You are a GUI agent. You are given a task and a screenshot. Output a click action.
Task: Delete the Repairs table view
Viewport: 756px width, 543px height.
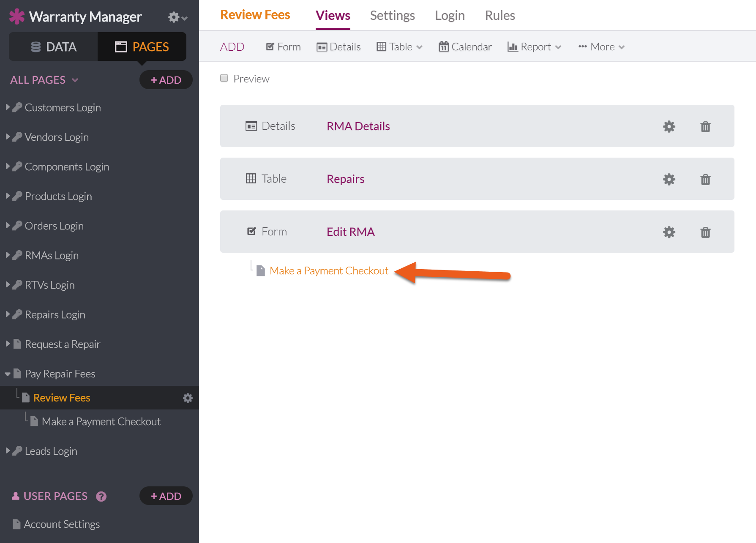click(x=705, y=179)
